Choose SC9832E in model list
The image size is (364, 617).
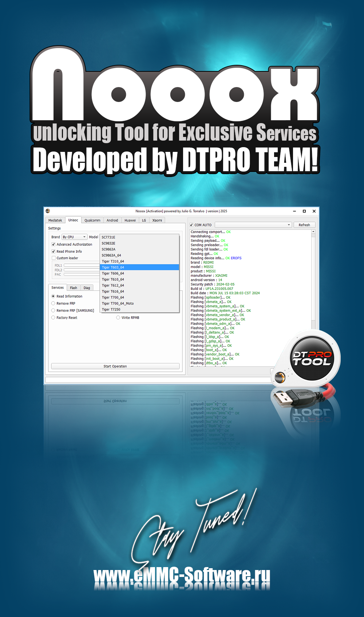[139, 243]
